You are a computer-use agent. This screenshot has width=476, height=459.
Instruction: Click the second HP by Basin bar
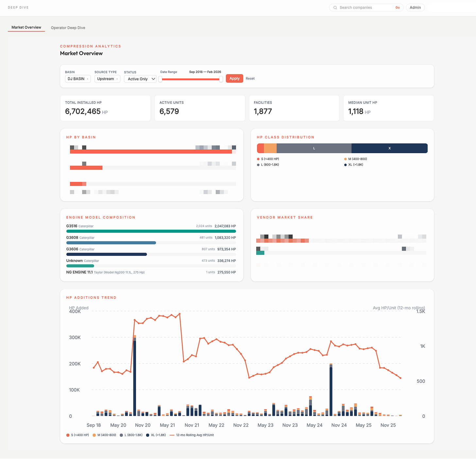tap(86, 168)
